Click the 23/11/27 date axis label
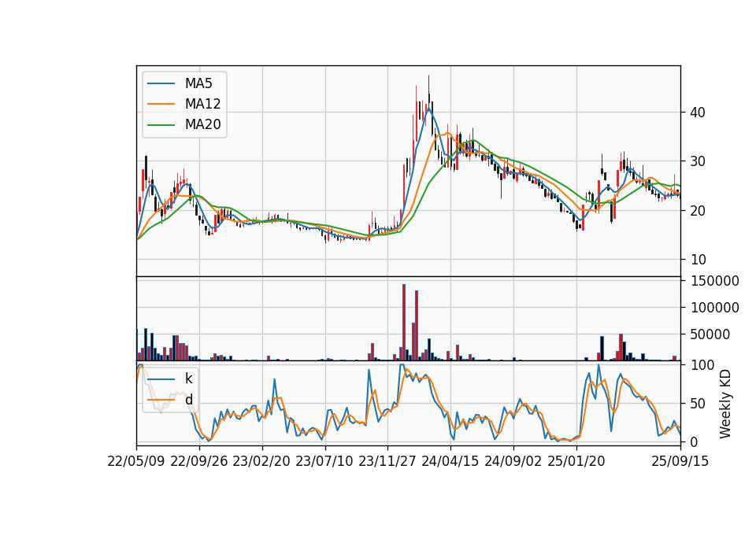Screen dimensions: 756x543 (x=387, y=461)
